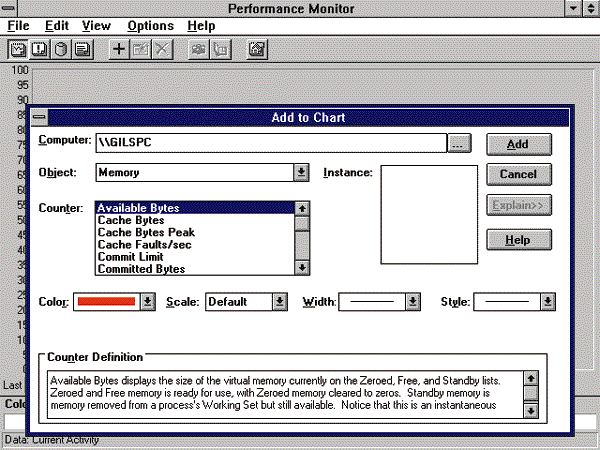Switch to Alert view toolbar icon
The height and width of the screenshot is (450, 600).
[39, 49]
